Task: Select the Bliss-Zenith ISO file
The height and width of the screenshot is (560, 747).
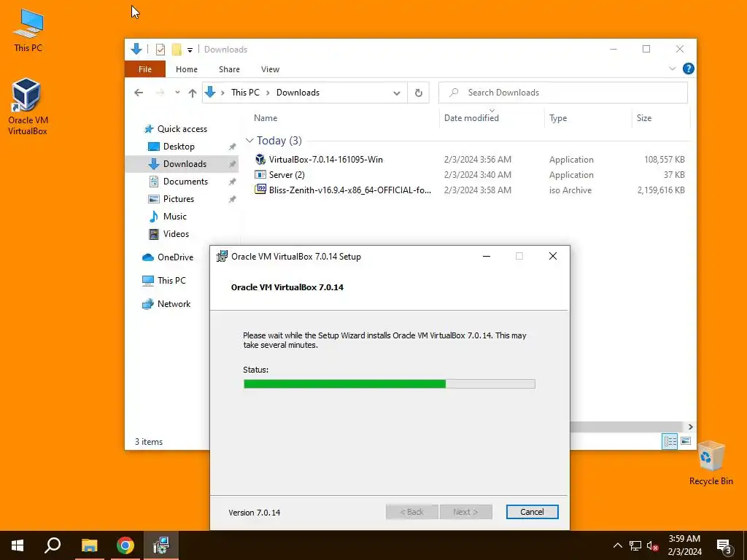Action: [x=349, y=190]
